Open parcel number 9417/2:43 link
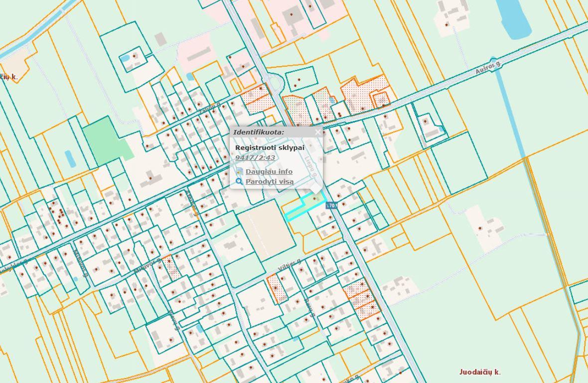This screenshot has height=383, width=588. click(255, 158)
